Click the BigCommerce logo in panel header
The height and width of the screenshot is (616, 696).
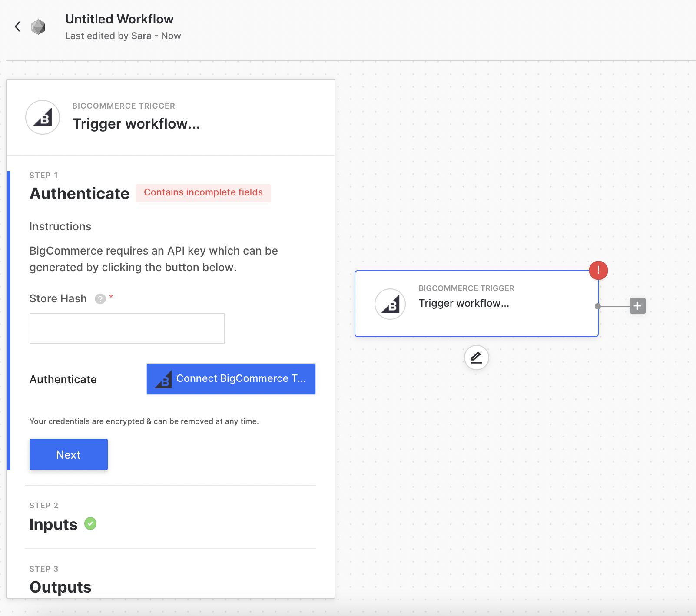click(43, 117)
